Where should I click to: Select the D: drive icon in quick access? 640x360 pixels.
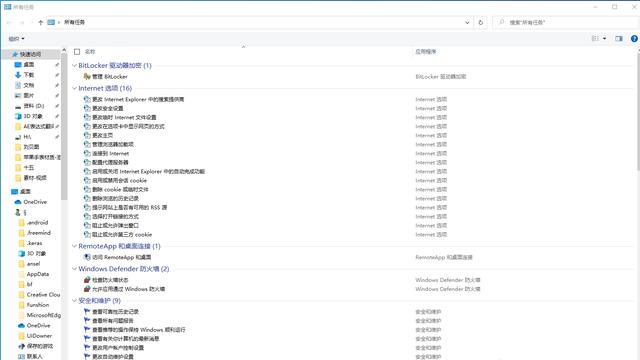[18, 106]
